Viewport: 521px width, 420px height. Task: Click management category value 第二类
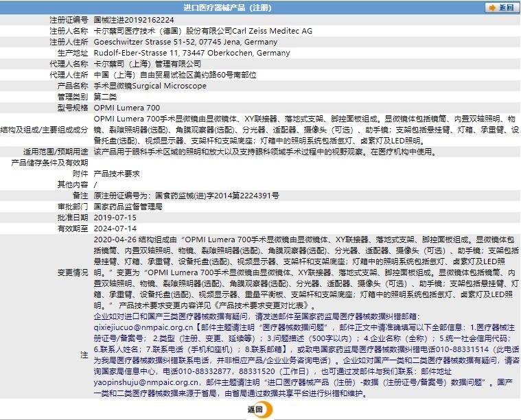click(x=105, y=97)
